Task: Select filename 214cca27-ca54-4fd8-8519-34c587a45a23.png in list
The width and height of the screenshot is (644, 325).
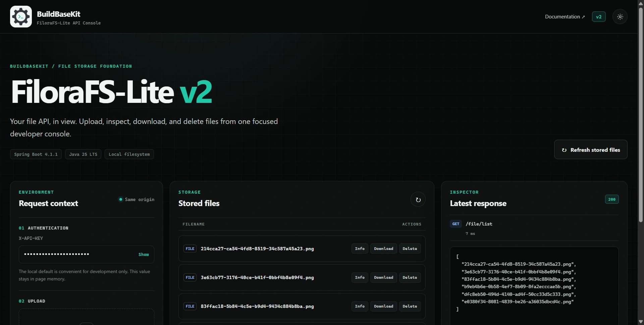Action: (257, 249)
